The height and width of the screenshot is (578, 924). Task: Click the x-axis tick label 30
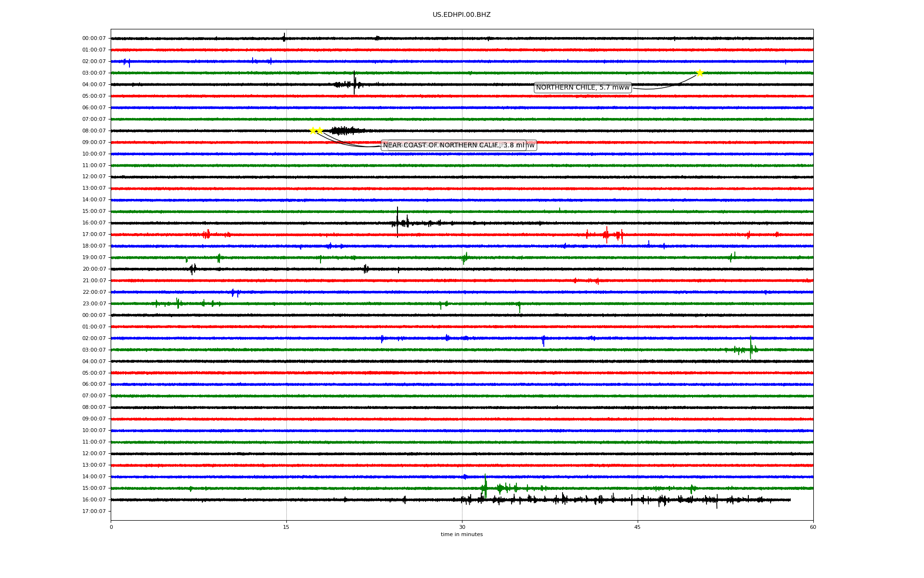pyautogui.click(x=462, y=527)
